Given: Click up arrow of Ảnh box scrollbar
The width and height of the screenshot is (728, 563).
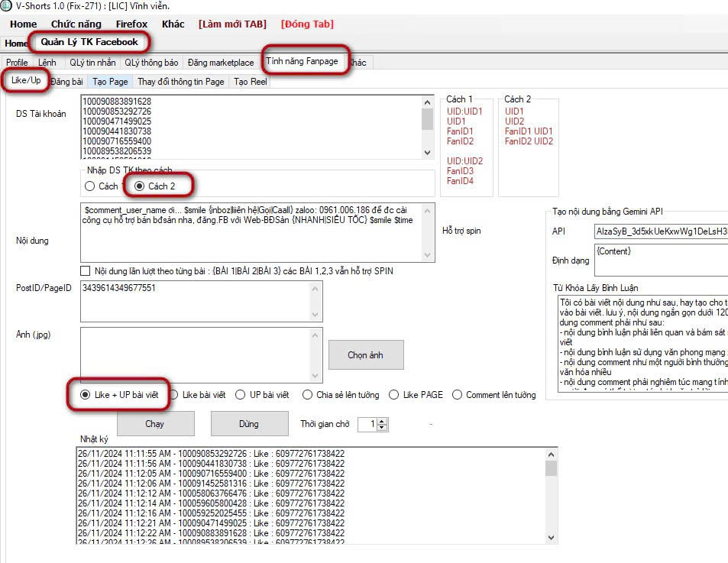Looking at the screenshot, I should coord(315,335).
